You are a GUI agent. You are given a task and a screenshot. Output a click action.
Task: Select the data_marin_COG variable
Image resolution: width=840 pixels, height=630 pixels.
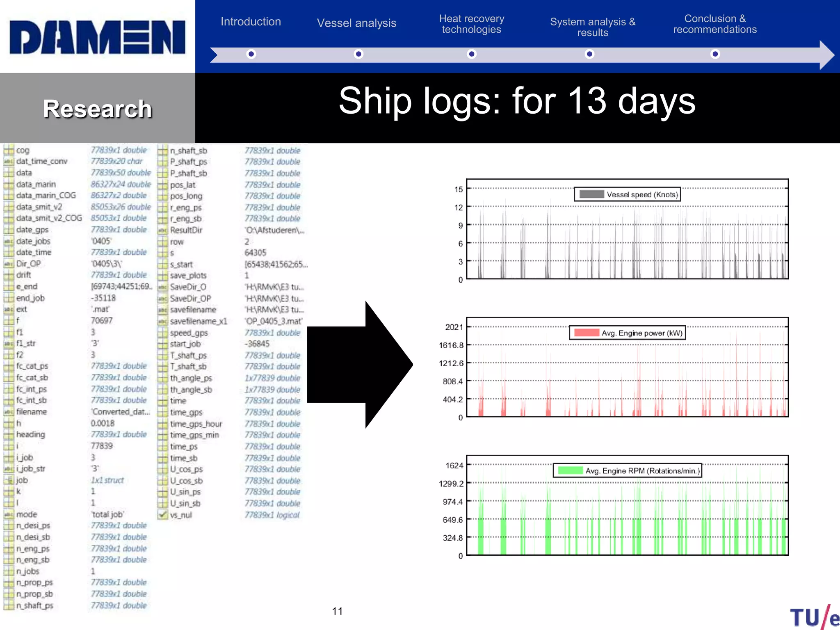tap(46, 195)
